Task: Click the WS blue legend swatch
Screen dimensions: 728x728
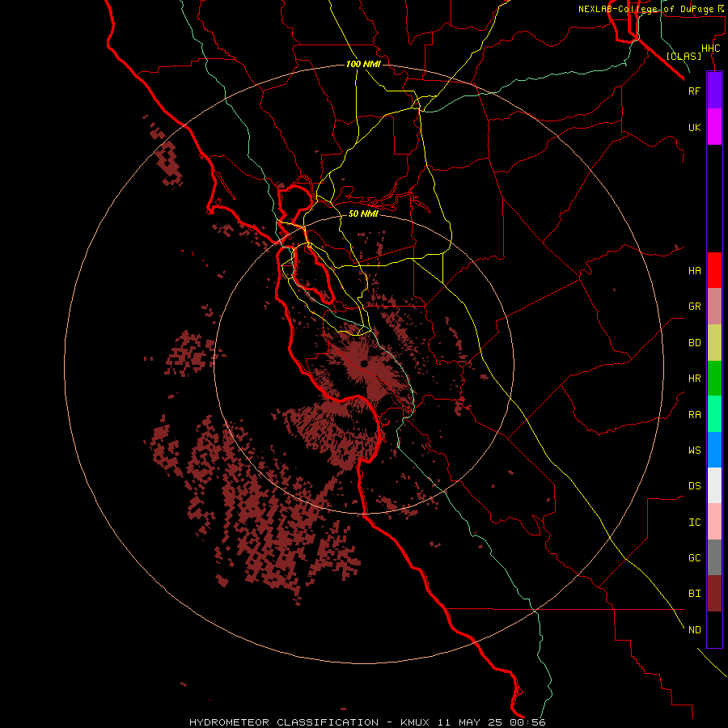Action: tap(714, 450)
